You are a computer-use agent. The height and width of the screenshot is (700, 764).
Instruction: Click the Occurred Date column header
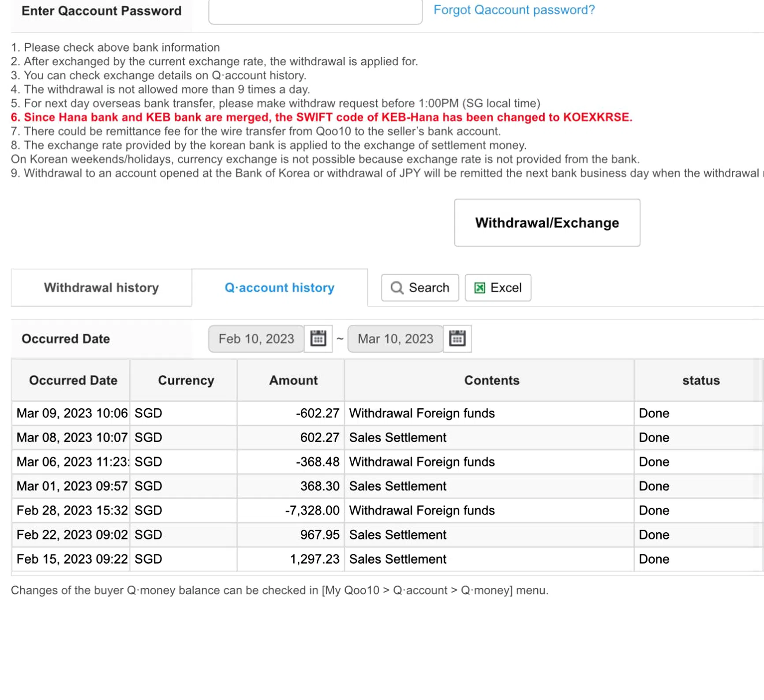point(73,380)
